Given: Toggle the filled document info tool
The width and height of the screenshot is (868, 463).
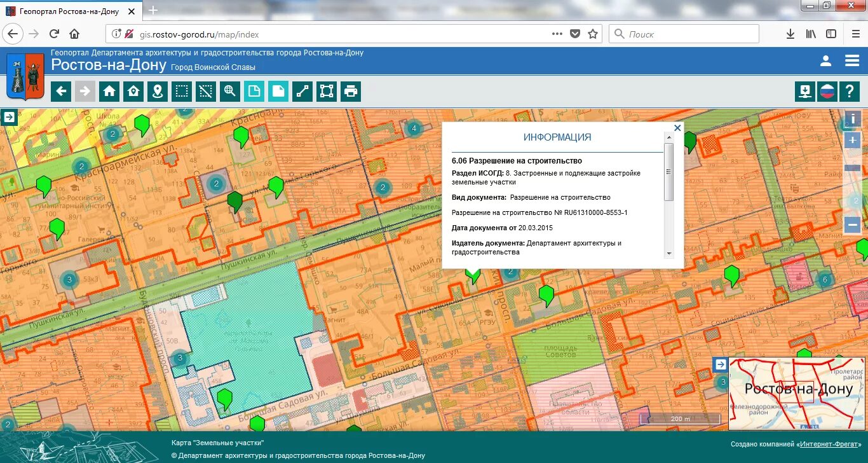Looking at the screenshot, I should point(278,92).
